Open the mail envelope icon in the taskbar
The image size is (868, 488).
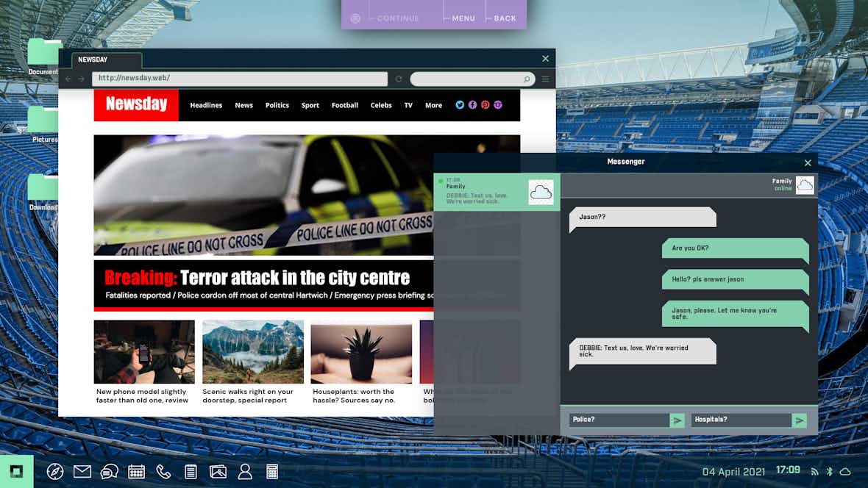[x=82, y=471]
